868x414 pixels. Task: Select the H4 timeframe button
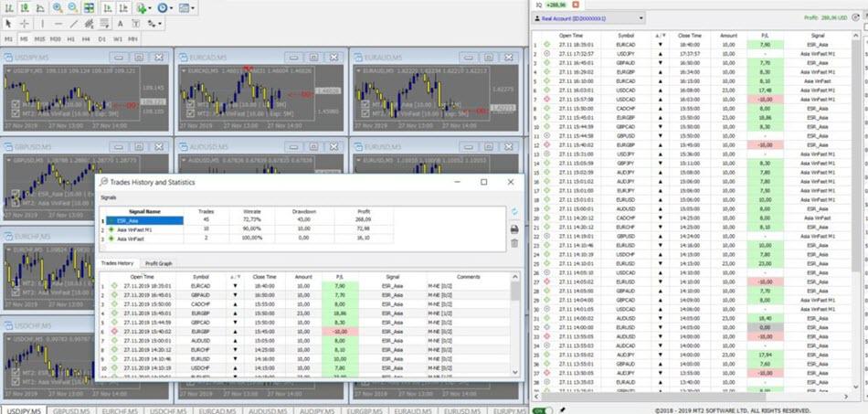[x=86, y=39]
